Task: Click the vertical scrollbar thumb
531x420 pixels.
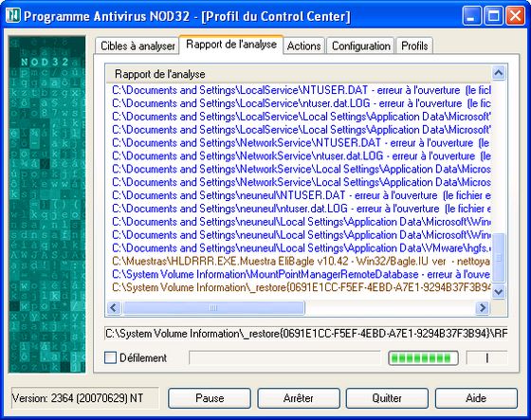Action: tap(499, 258)
